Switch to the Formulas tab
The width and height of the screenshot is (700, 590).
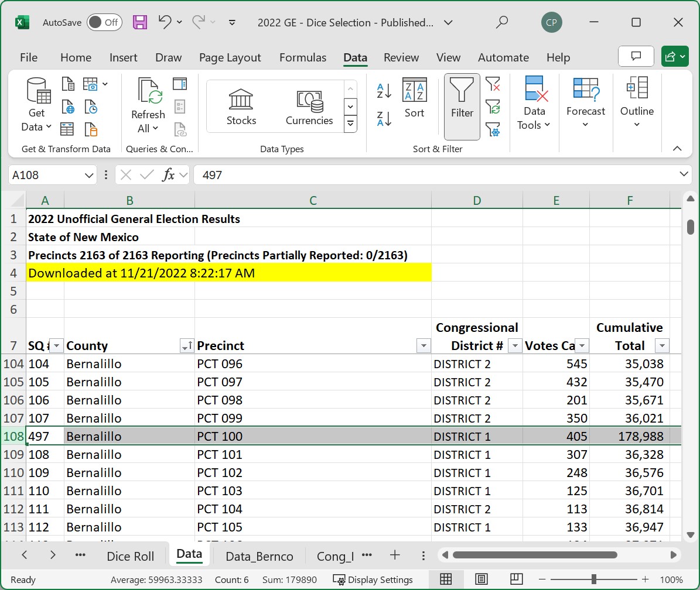point(303,57)
